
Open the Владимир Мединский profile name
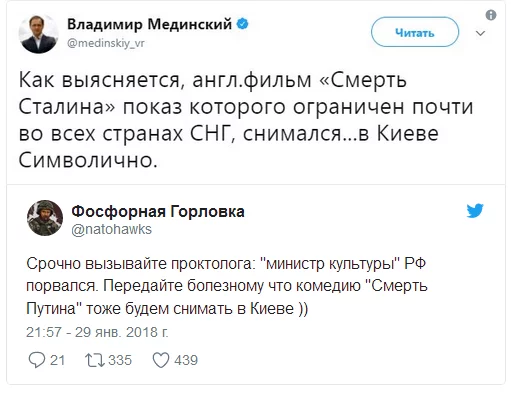pyautogui.click(x=149, y=24)
